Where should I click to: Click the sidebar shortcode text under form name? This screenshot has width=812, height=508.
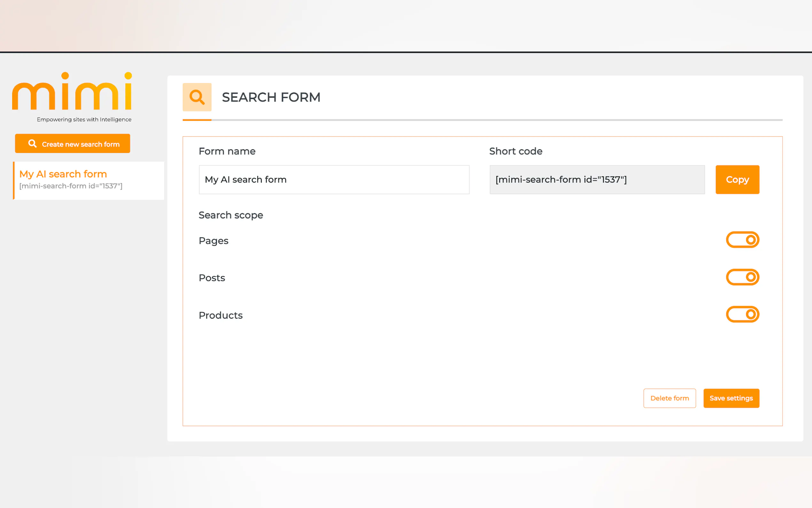click(71, 186)
